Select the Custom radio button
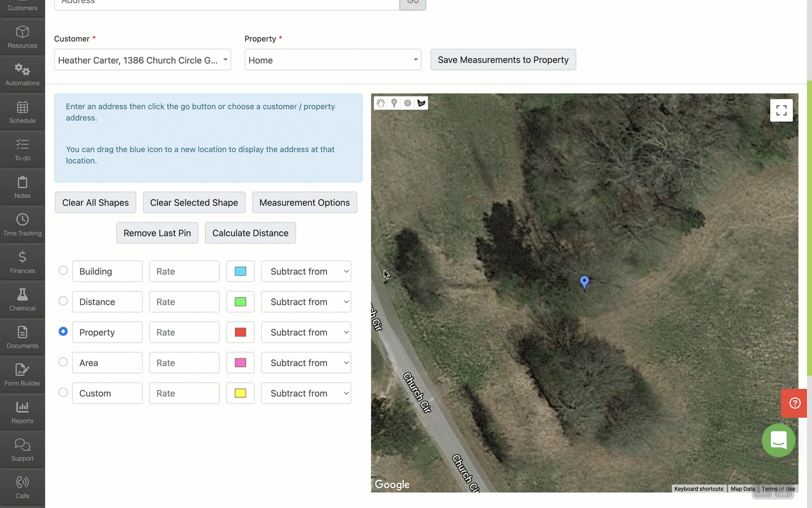Screen dimensions: 812x508 (x=63, y=392)
